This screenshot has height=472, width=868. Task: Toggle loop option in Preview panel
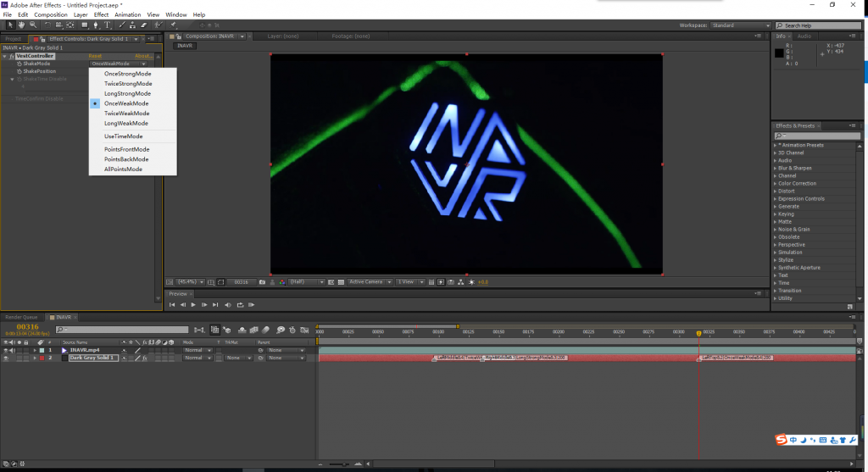coord(240,305)
